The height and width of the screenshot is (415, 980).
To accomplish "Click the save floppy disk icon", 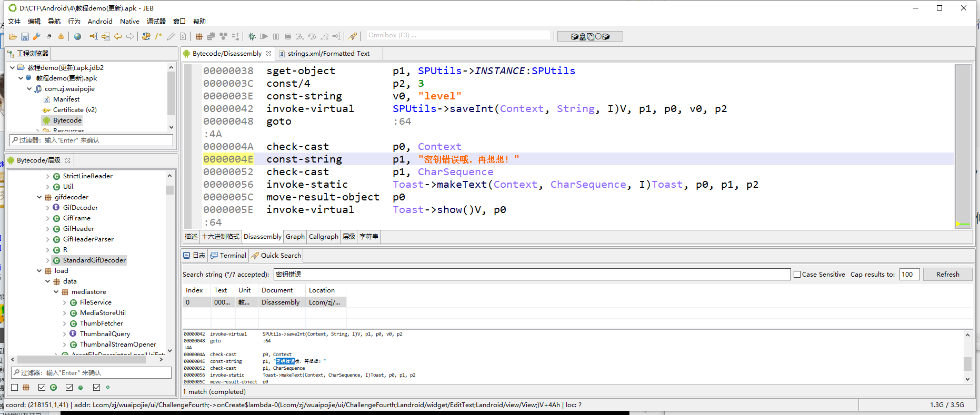I will click(x=25, y=36).
